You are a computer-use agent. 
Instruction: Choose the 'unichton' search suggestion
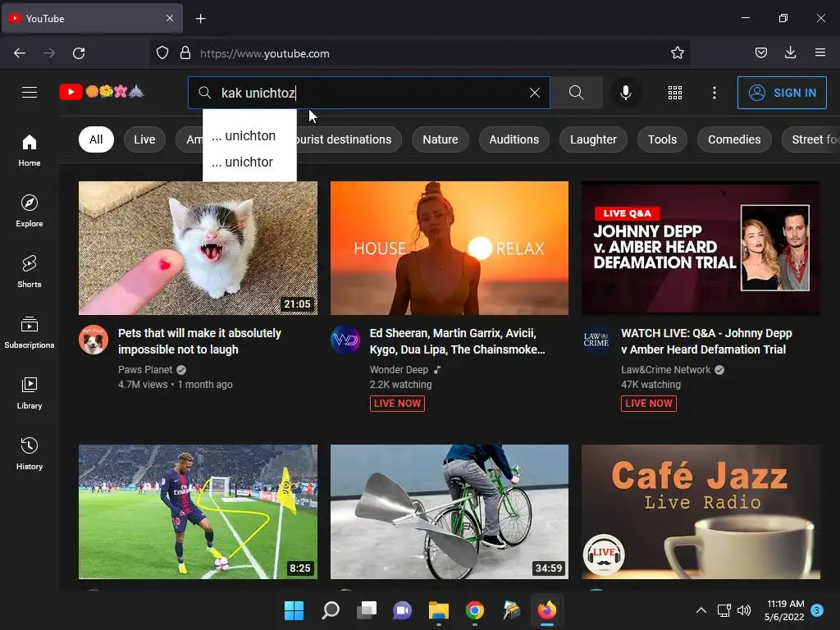coord(249,135)
